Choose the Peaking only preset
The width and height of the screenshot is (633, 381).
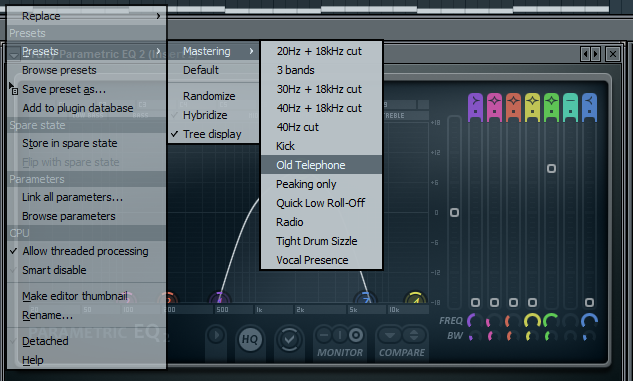(321, 184)
